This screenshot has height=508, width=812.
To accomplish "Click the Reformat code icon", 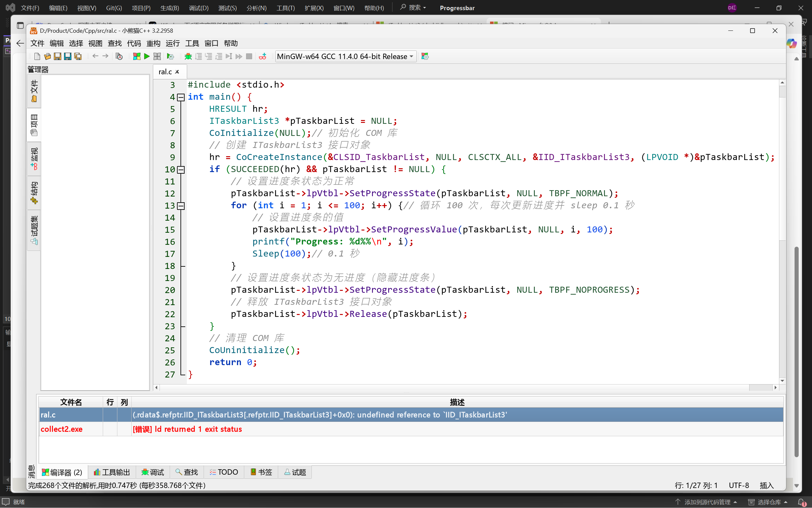I will coord(119,57).
